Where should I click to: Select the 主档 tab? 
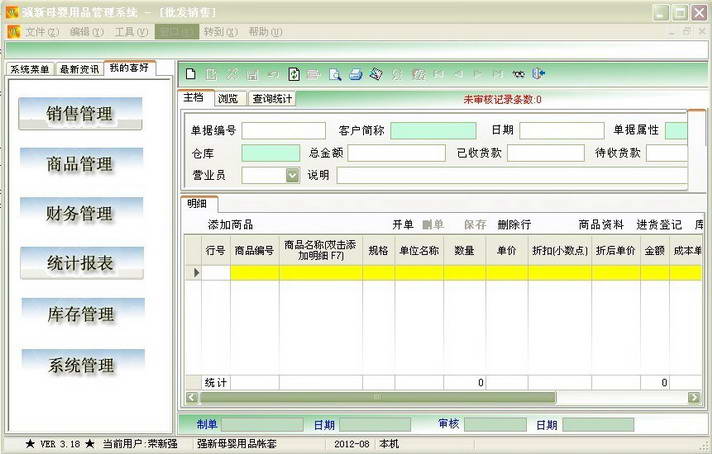tap(194, 97)
